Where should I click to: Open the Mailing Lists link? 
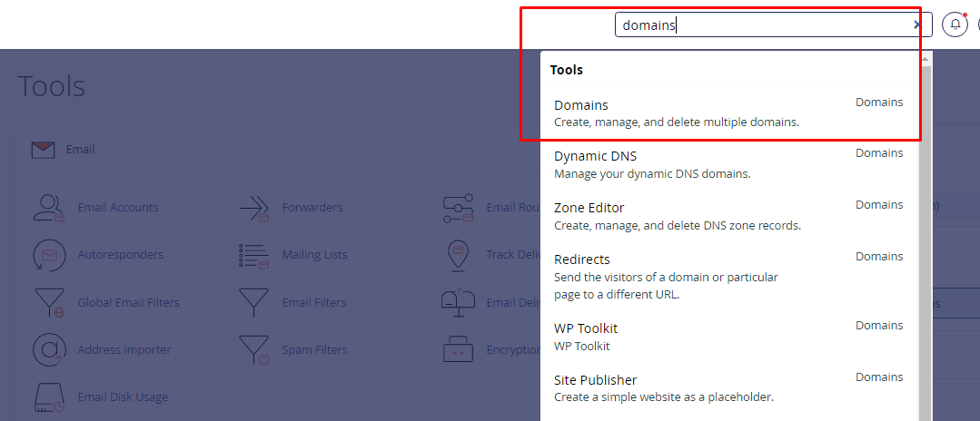[x=314, y=255]
